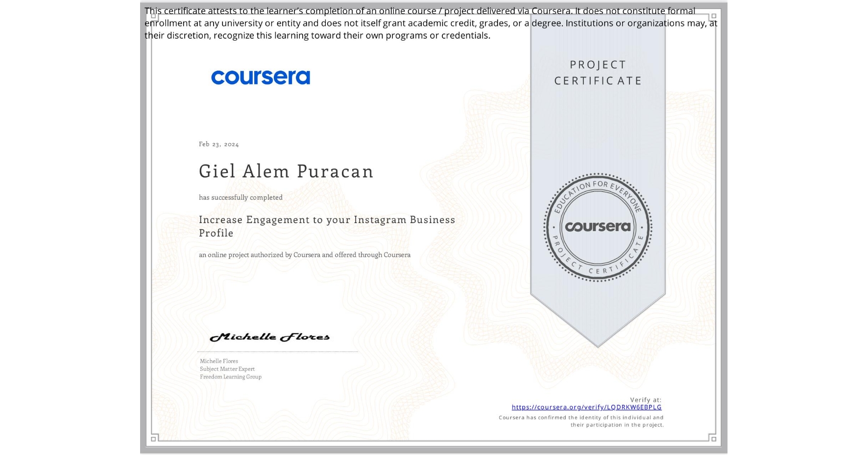Open the coursera.org verify link

tap(586, 407)
